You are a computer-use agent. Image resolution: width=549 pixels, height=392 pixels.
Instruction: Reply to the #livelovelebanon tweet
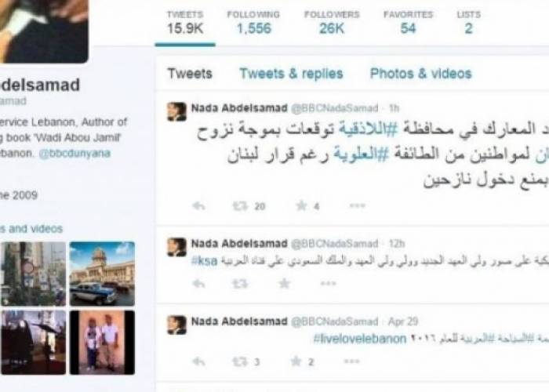[199, 361]
